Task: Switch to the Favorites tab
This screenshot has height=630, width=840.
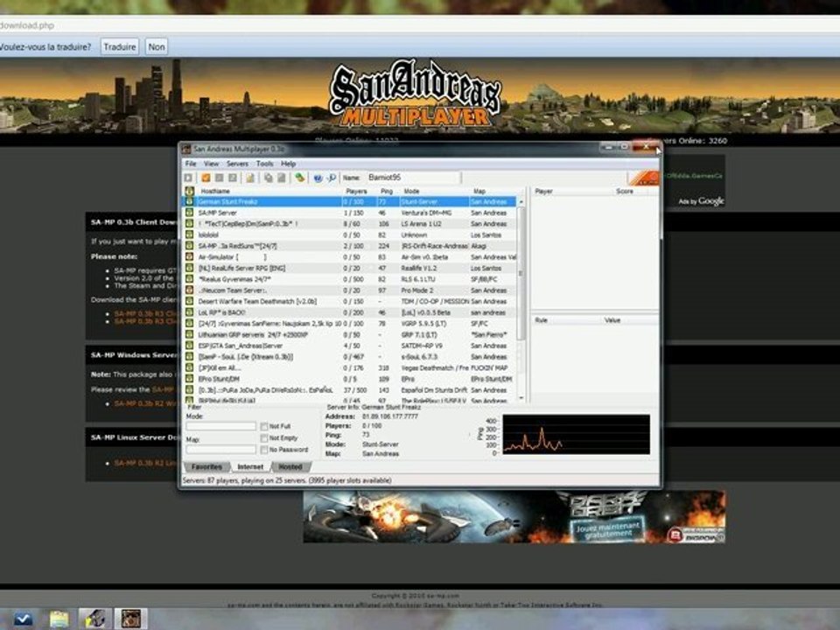Action: [206, 467]
